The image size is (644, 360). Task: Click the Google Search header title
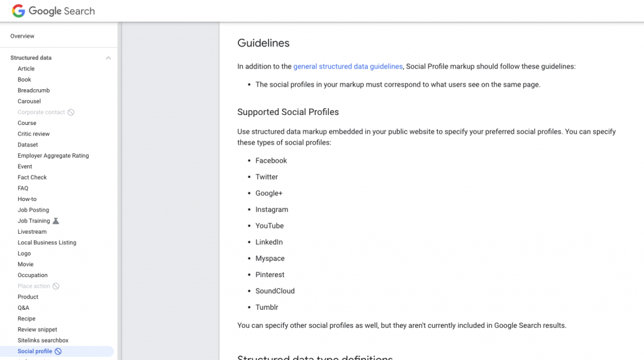coord(62,11)
